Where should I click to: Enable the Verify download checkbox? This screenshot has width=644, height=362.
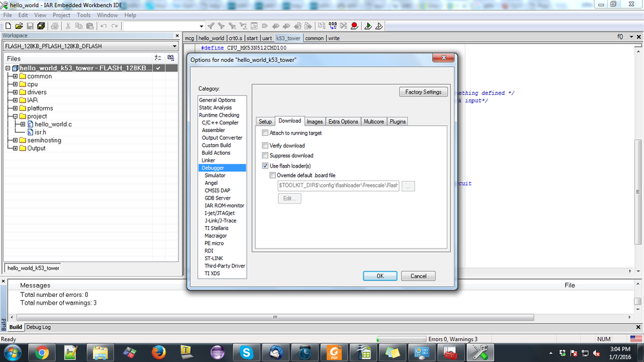pyautogui.click(x=265, y=146)
